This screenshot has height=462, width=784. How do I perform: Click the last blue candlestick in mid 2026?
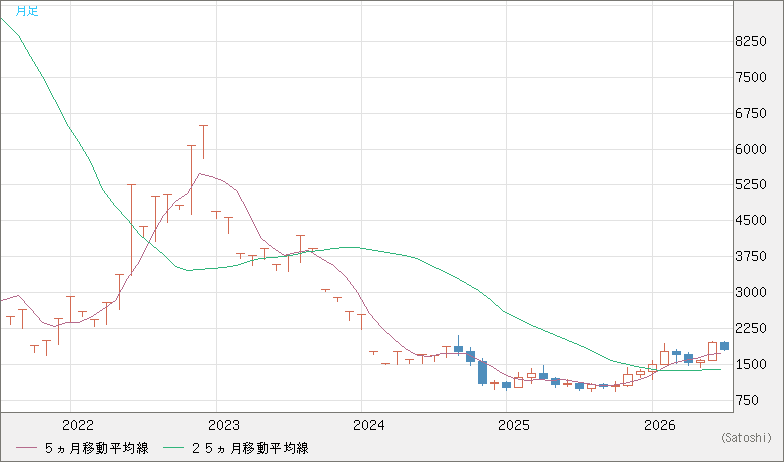pyautogui.click(x=724, y=346)
